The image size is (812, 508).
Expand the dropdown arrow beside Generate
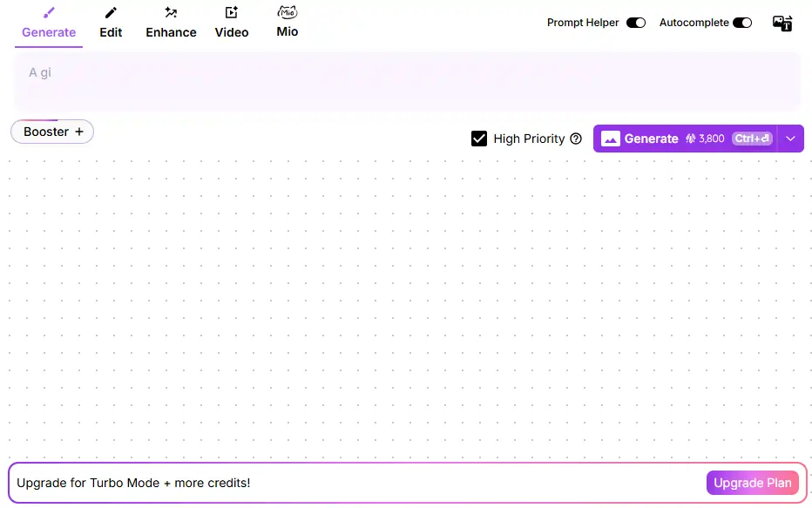click(x=790, y=139)
